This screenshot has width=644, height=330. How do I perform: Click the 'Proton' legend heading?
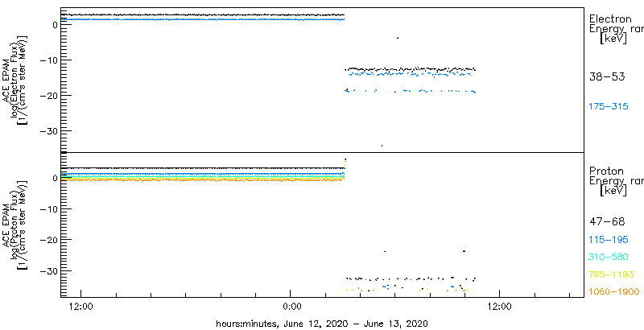(607, 171)
